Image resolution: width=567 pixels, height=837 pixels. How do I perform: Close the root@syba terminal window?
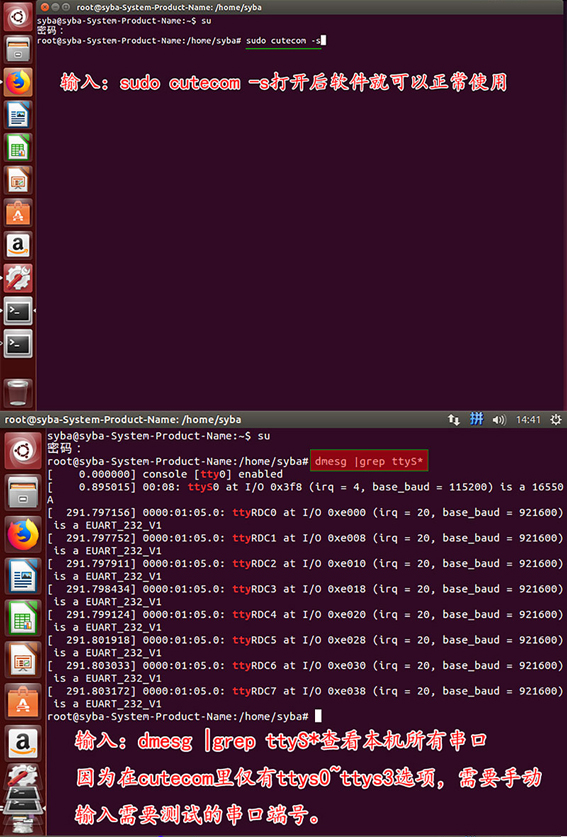(x=45, y=7)
